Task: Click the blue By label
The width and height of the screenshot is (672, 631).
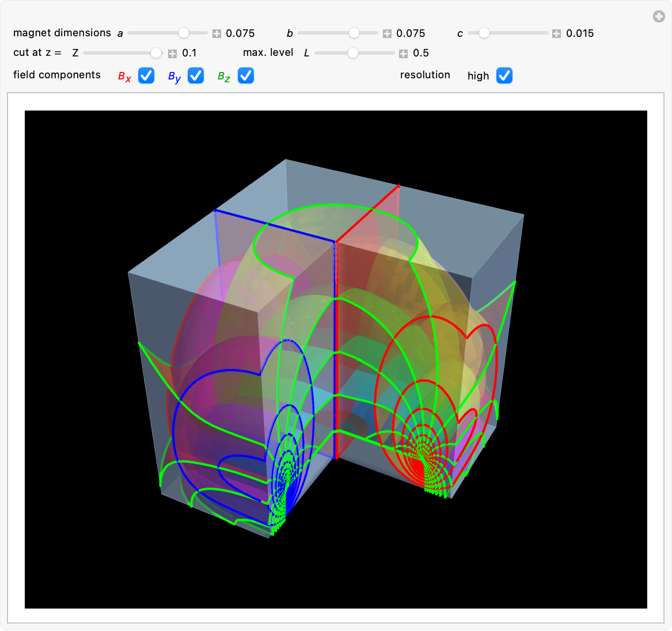Action: tap(174, 77)
